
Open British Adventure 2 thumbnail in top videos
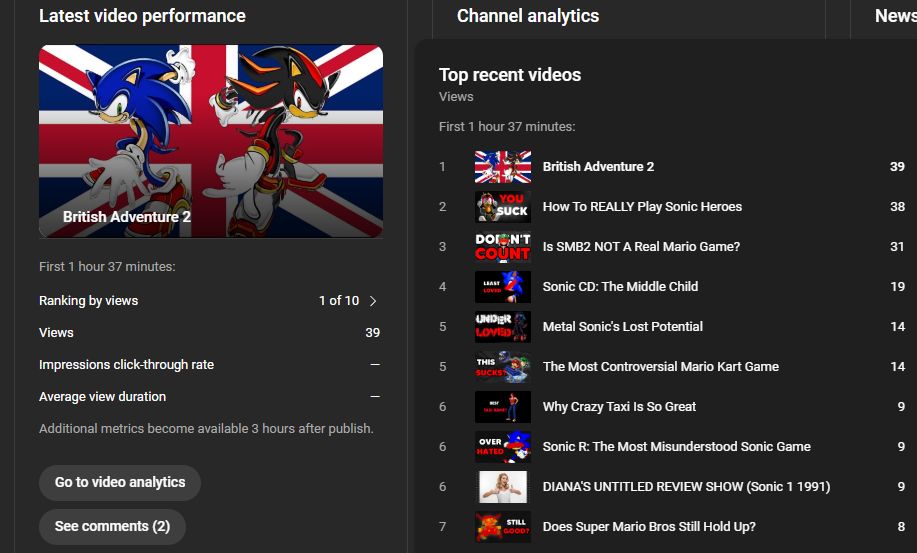[503, 167]
